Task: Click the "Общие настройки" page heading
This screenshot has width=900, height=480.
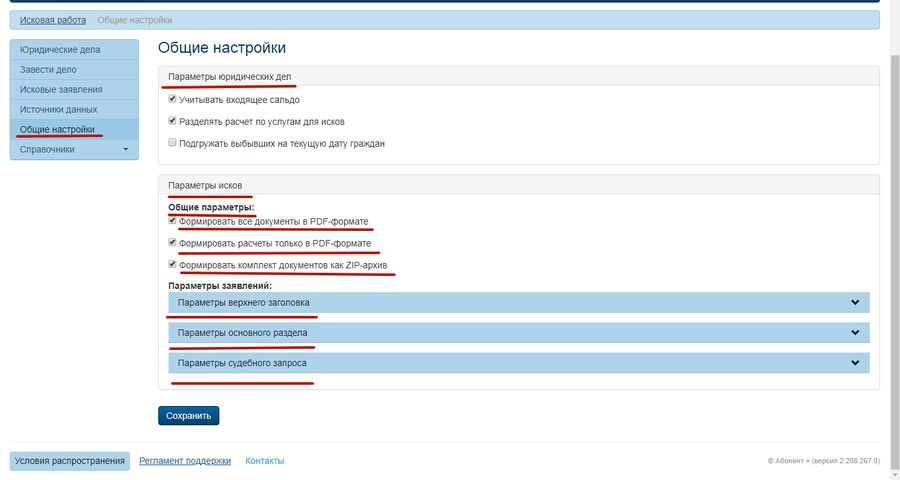Action: (x=222, y=48)
